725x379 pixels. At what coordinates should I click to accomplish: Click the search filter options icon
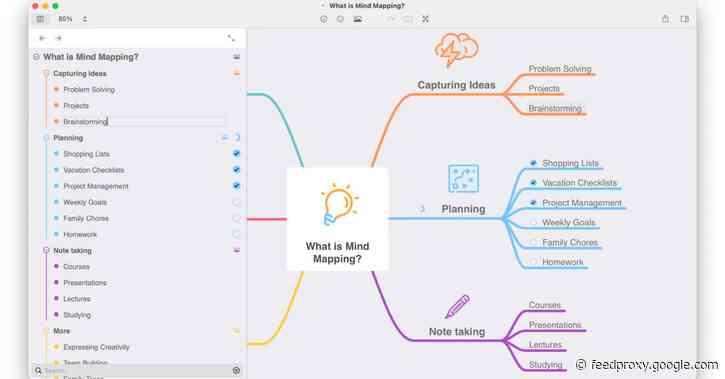[x=236, y=371]
